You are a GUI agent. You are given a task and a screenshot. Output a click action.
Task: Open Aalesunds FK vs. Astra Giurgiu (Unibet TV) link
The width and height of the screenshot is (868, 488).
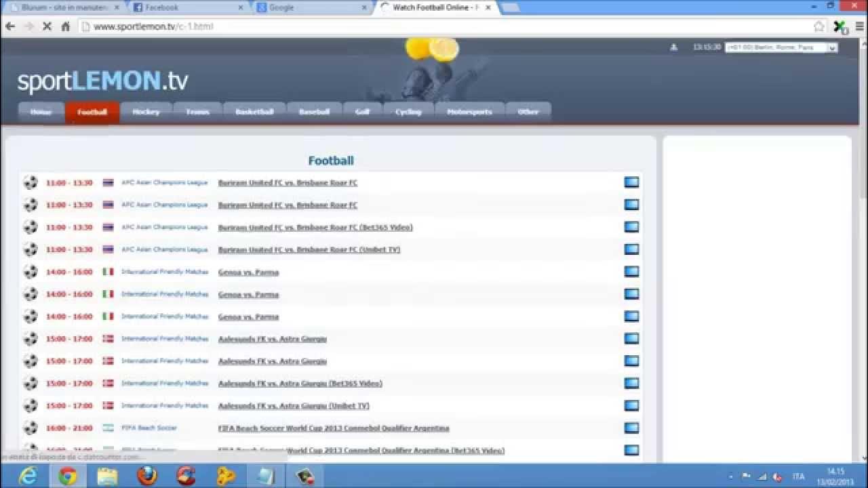(294, 406)
